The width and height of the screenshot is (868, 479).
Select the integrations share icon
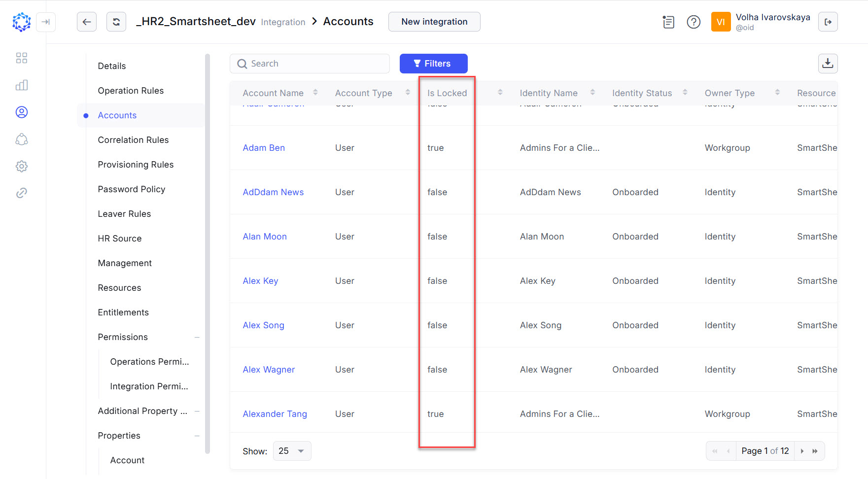click(22, 139)
